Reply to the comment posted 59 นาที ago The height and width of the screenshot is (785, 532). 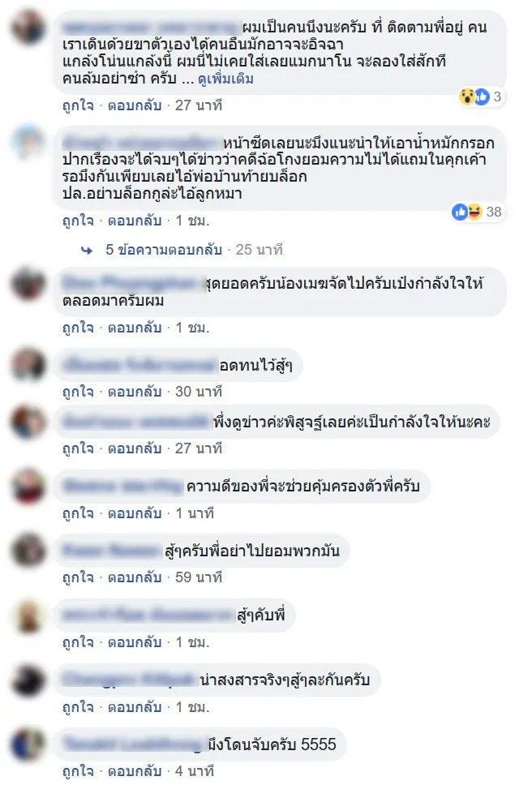point(135,577)
